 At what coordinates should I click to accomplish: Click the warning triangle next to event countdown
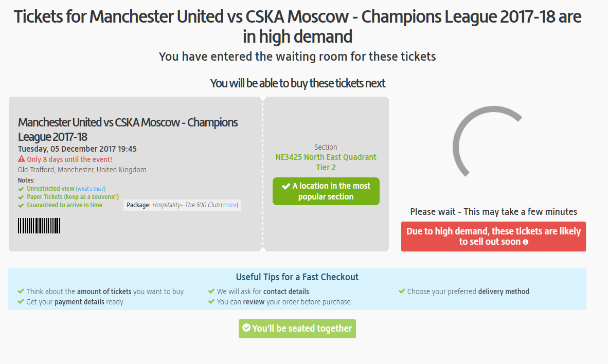21,159
